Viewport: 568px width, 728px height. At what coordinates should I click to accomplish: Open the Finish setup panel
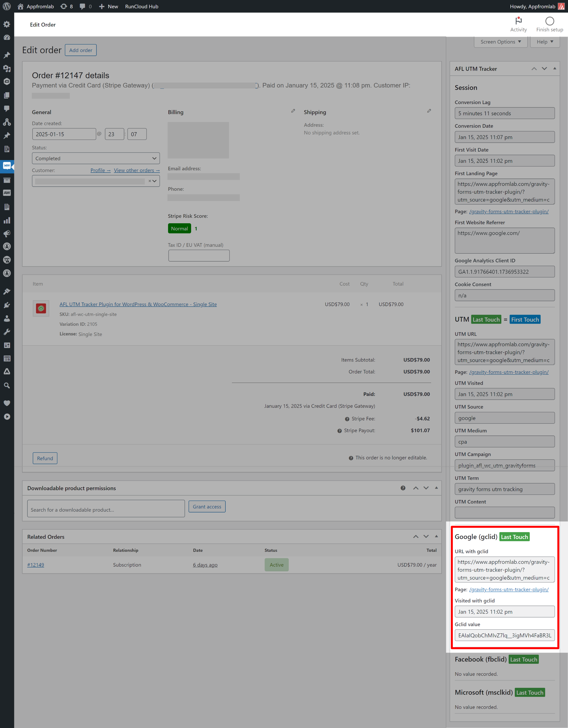(x=549, y=24)
